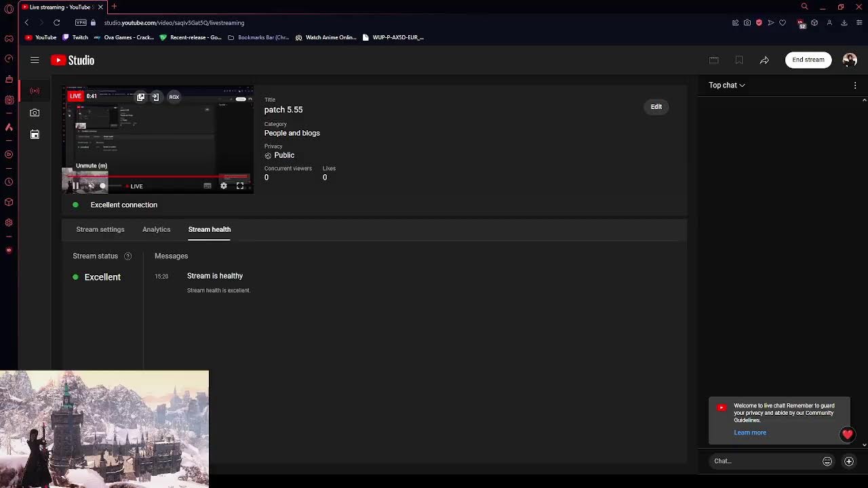Select the Stream health tab
This screenshot has width=868, height=488.
[x=210, y=230]
